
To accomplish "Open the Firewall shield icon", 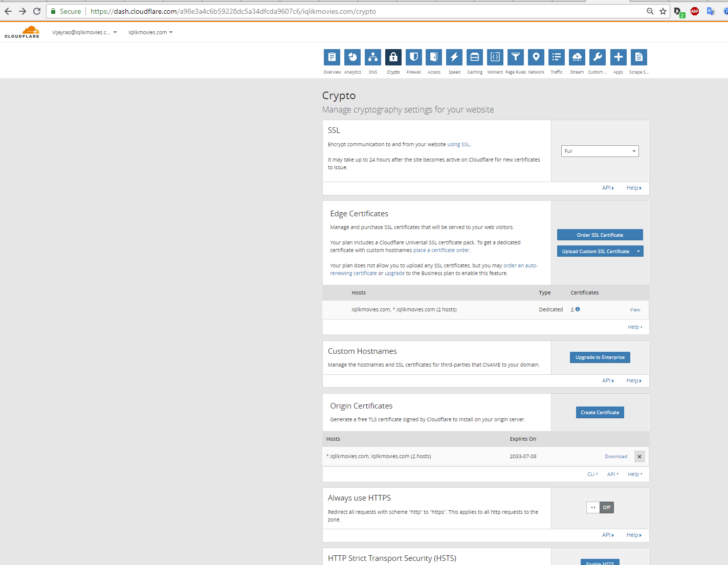I will click(414, 57).
